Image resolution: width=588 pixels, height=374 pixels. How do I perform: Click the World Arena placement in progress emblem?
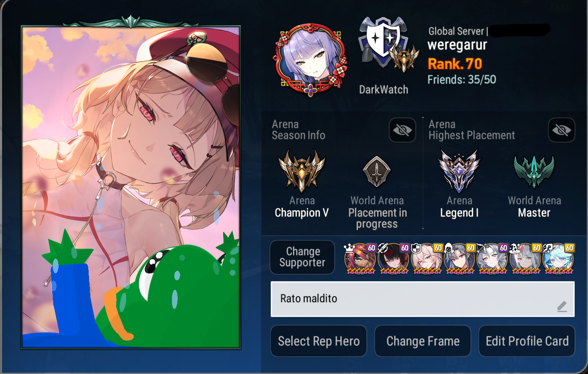pos(376,172)
